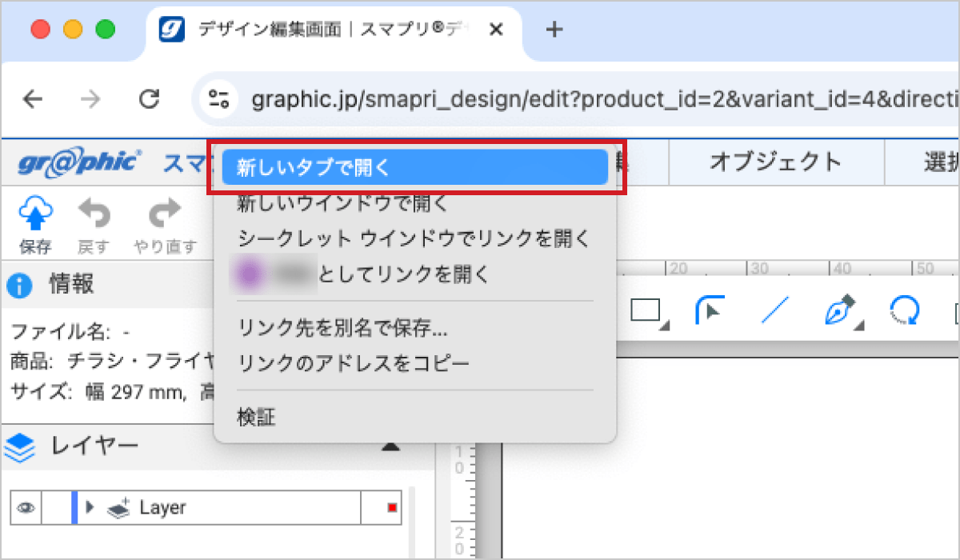Click the 保存 cloud upload icon
The height and width of the screenshot is (560, 960).
click(x=35, y=214)
